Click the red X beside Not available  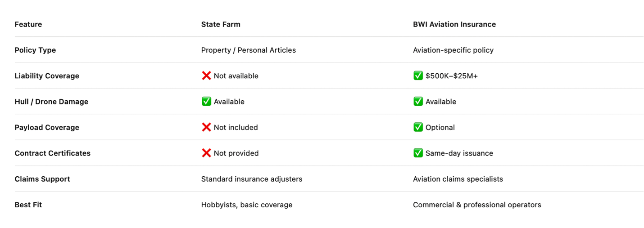pos(206,76)
